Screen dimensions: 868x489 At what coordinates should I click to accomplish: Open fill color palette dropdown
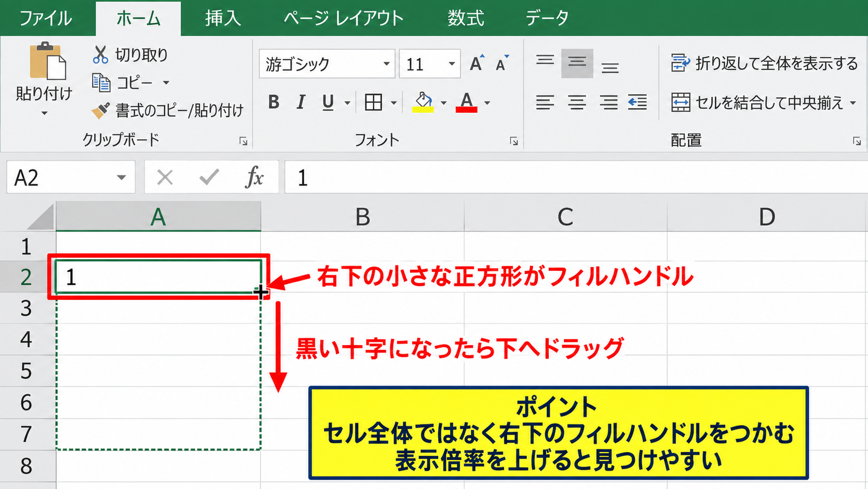point(443,103)
